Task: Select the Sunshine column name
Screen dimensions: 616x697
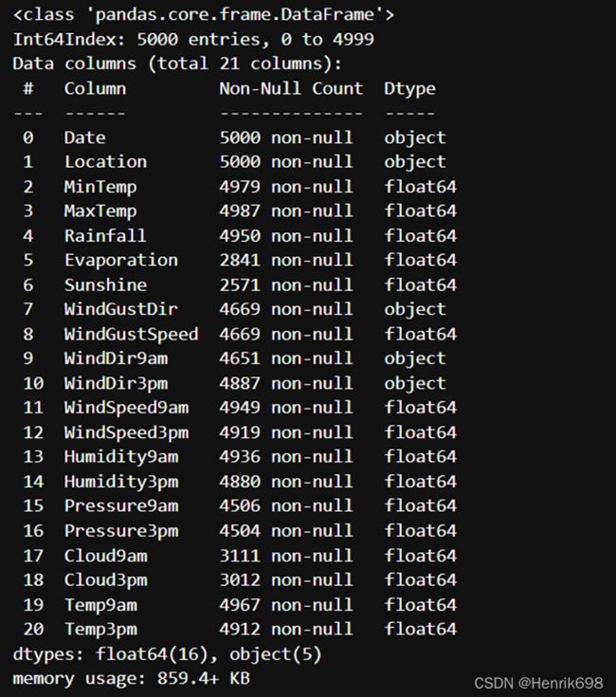Action: tap(105, 284)
